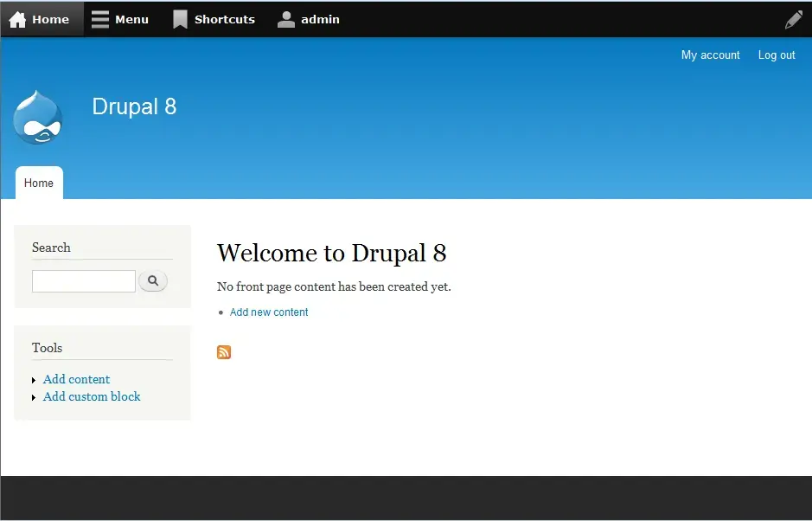Select the Welcome to Drupal 8 heading

[332, 254]
